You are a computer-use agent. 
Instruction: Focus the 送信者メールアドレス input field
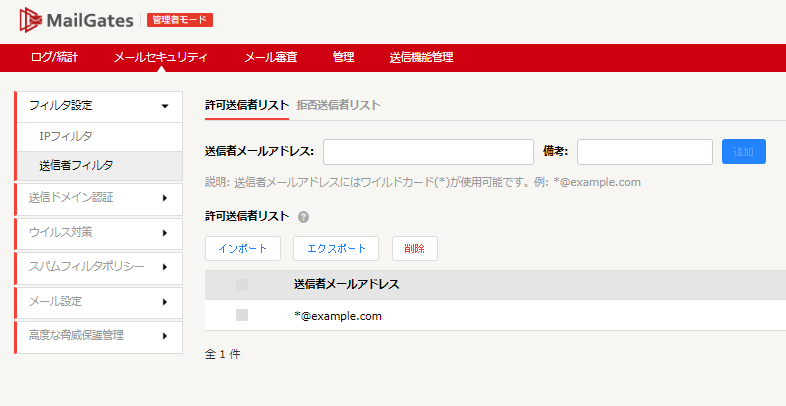coord(428,152)
